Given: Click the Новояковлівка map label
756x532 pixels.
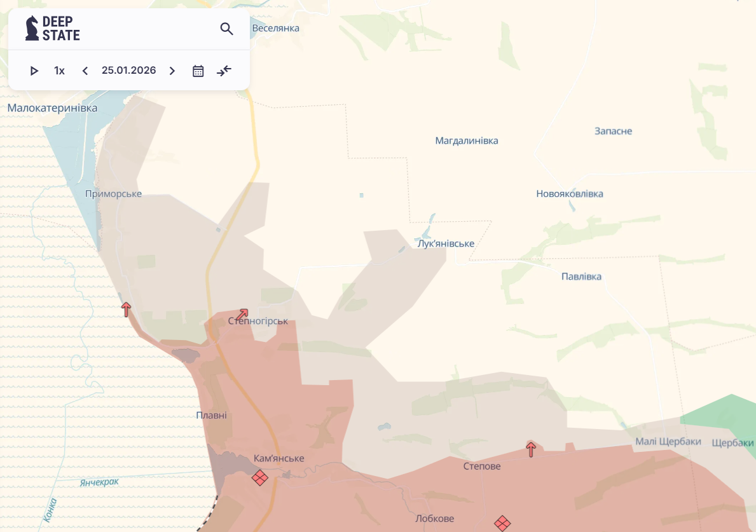Looking at the screenshot, I should tap(569, 194).
